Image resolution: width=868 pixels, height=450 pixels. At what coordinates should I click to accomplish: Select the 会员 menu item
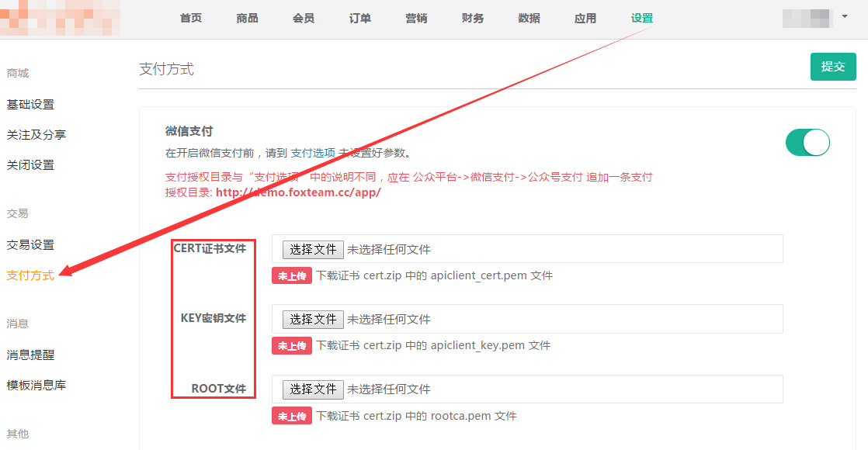point(304,18)
